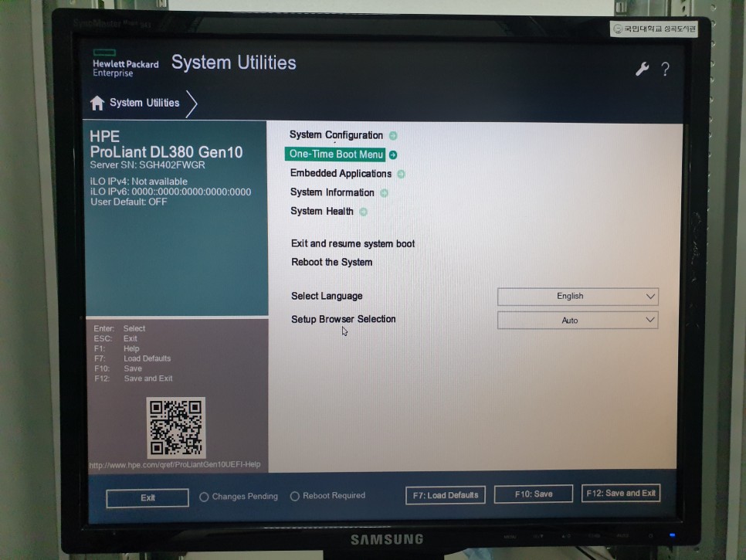746x560 pixels.
Task: Select Reboot the System
Action: pos(331,262)
